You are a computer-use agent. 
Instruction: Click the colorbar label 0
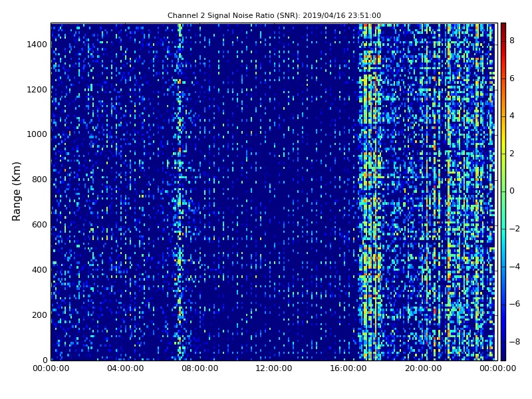(x=512, y=191)
